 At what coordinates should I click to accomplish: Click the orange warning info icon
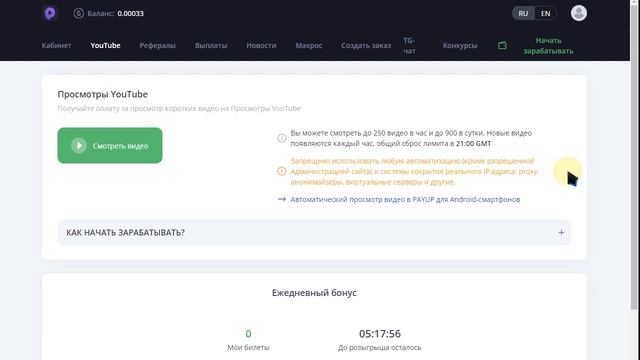coord(282,171)
